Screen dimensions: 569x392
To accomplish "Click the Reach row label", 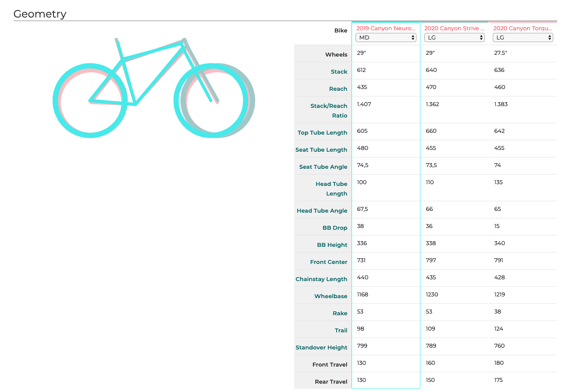I will click(x=338, y=89).
